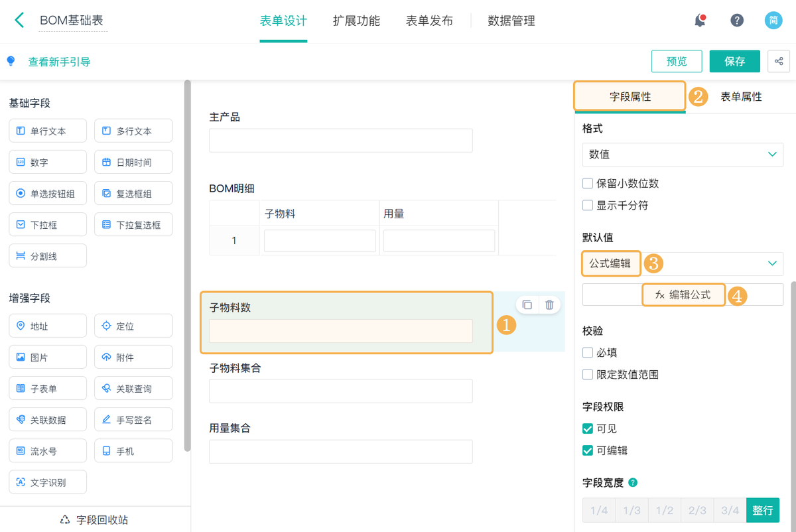The image size is (796, 532).
Task: Enable 保留小数位数 option
Action: coord(588,183)
